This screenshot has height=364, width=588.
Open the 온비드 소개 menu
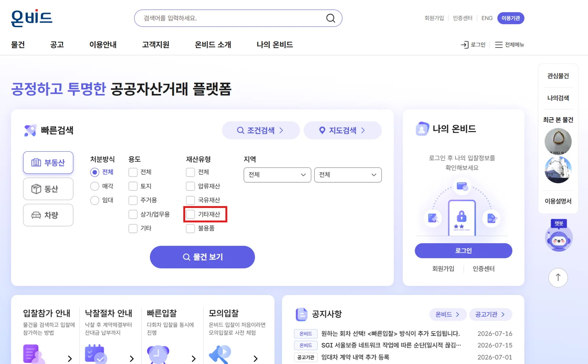click(213, 44)
